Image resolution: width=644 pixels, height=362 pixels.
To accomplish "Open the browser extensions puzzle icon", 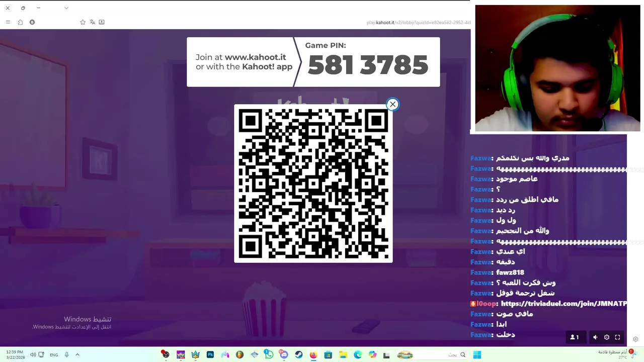I will [20, 22].
